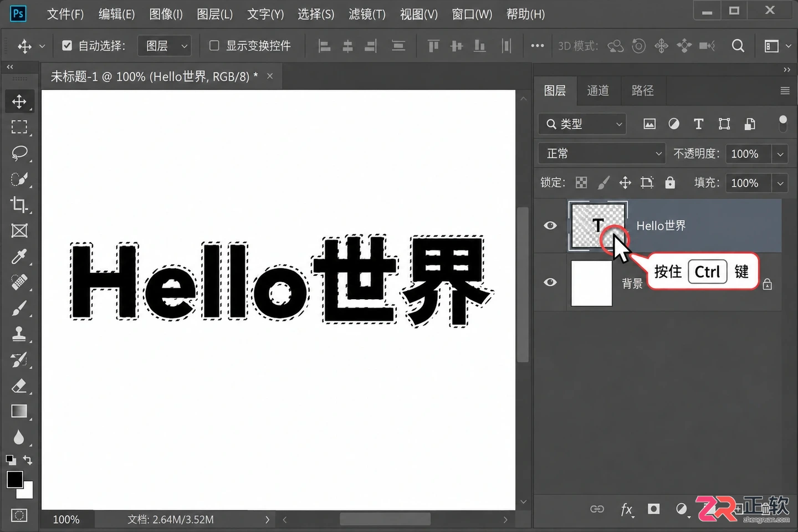
Task: Select the Crop tool
Action: (x=19, y=204)
